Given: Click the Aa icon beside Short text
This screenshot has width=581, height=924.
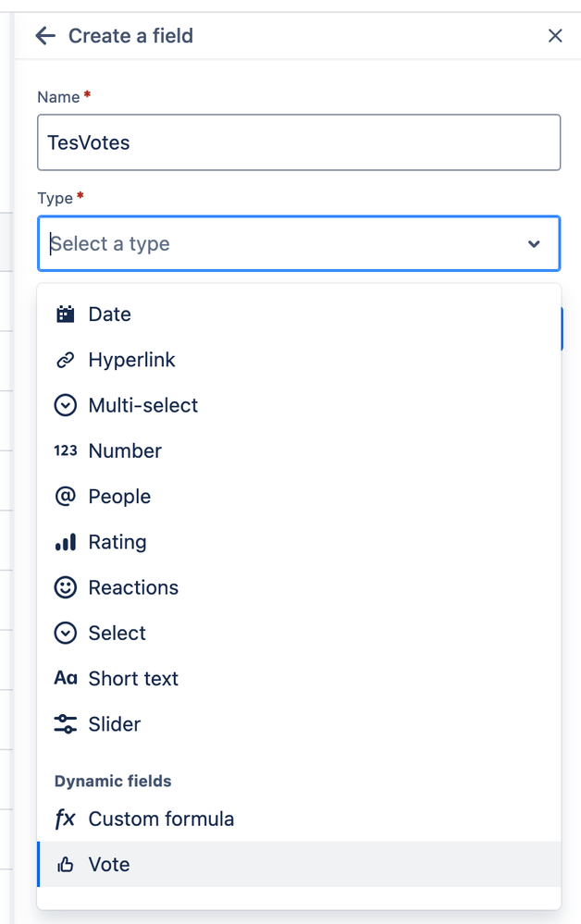Looking at the screenshot, I should click(65, 678).
